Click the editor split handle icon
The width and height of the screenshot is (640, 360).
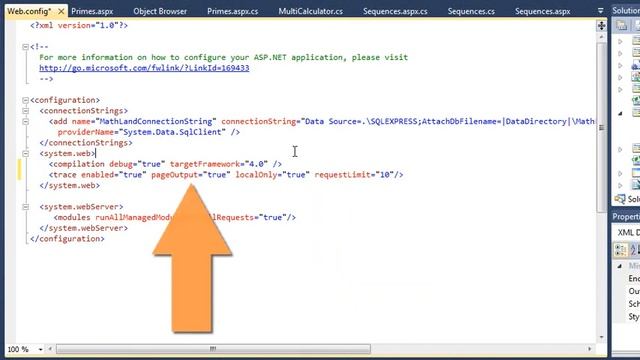click(602, 26)
